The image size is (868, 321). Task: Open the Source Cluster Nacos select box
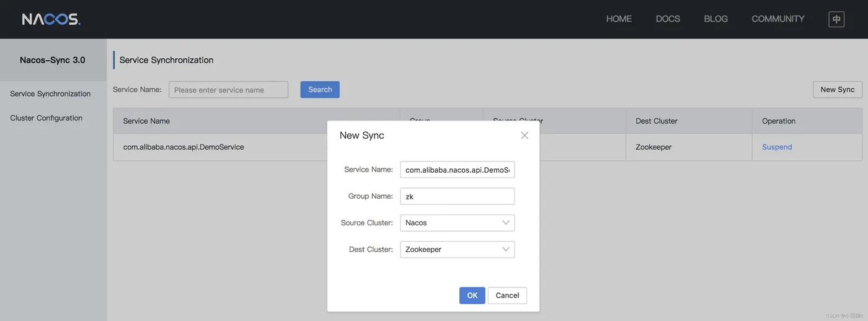pyautogui.click(x=458, y=223)
